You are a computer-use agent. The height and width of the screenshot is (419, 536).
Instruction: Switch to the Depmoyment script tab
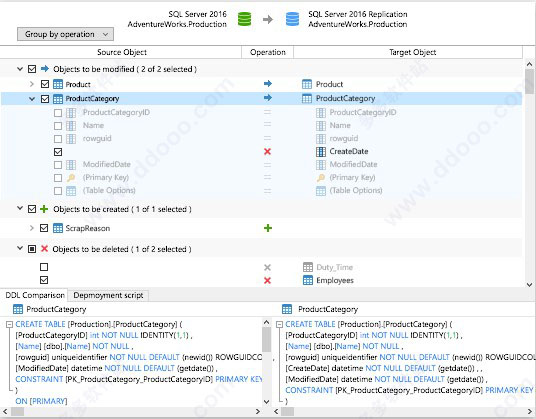coord(108,295)
